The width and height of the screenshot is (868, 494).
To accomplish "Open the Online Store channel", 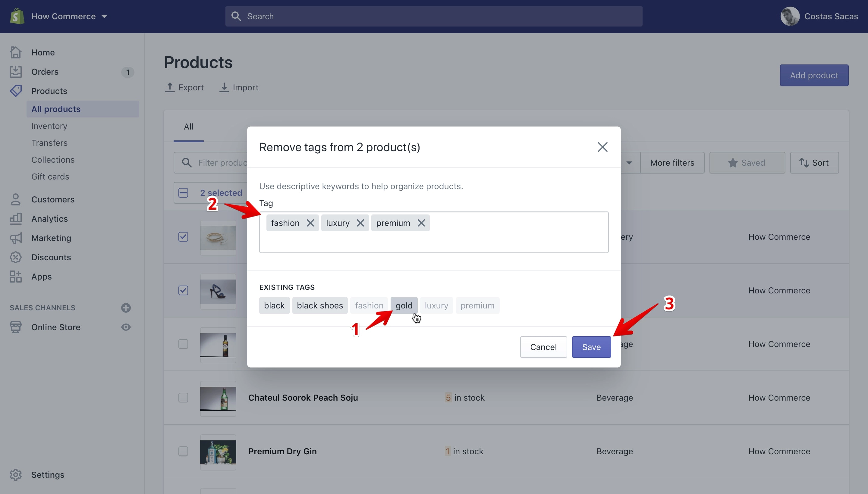I will pyautogui.click(x=56, y=327).
